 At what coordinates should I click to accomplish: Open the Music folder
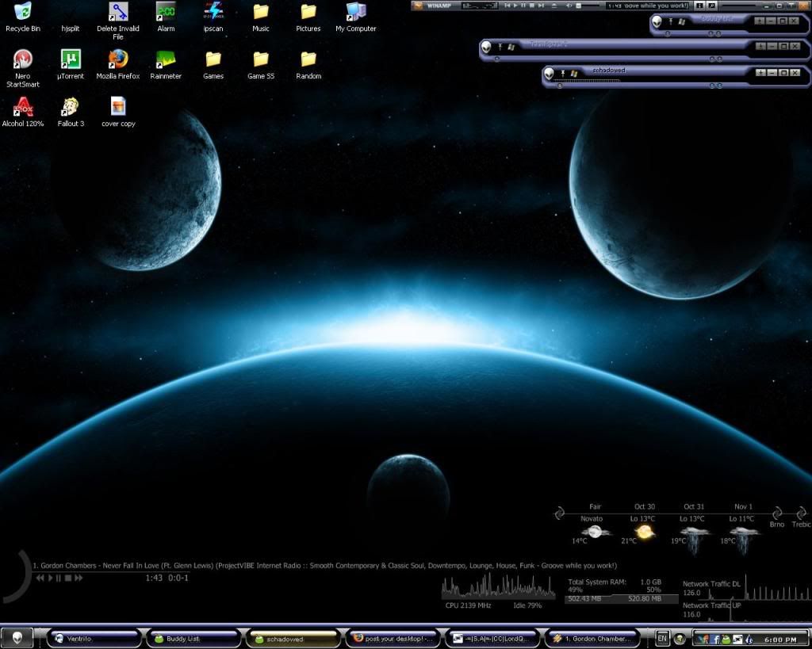(260, 17)
